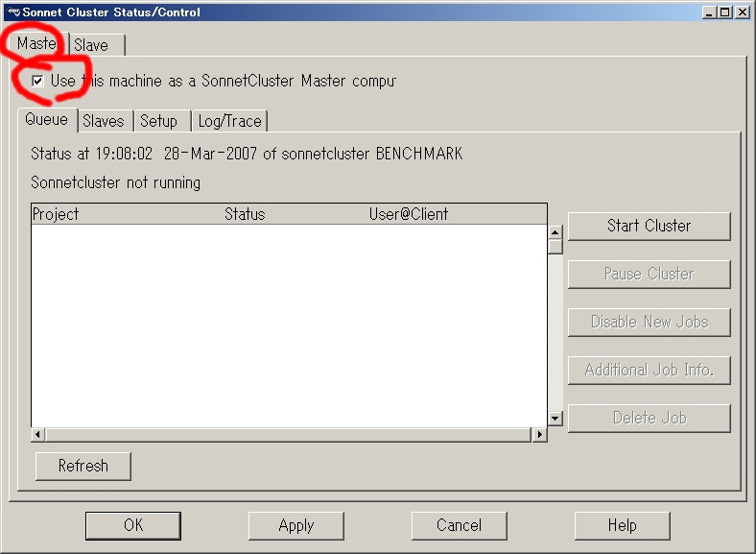The width and height of the screenshot is (756, 554).
Task: Click the queue list up scroll arrow
Action: click(555, 232)
